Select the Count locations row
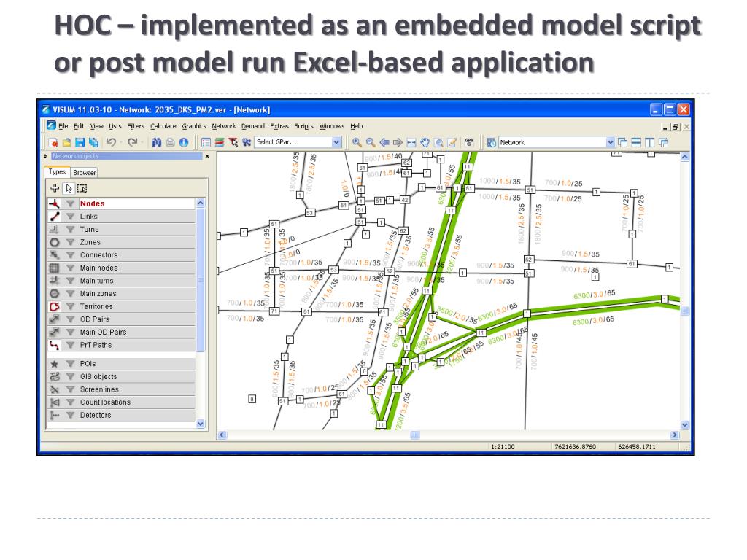The height and width of the screenshot is (560, 747). tap(122, 402)
